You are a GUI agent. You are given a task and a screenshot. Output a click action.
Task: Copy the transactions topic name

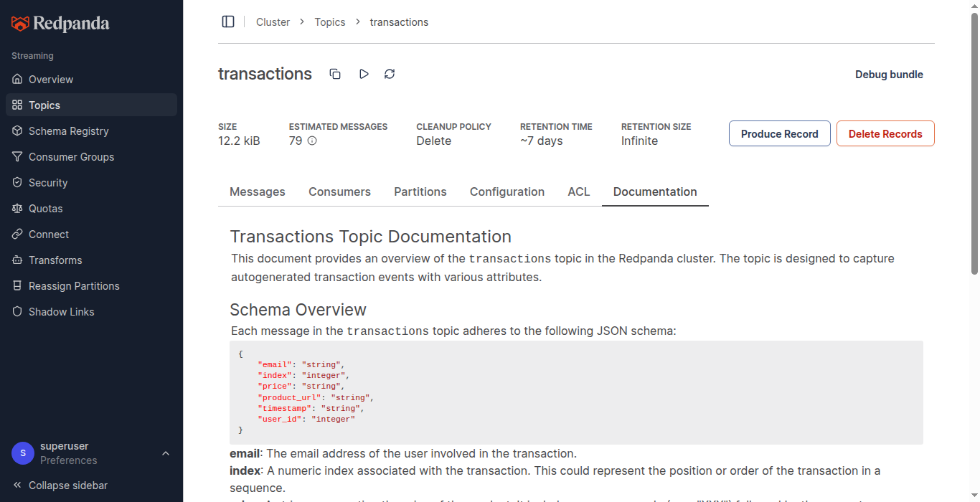coord(335,74)
